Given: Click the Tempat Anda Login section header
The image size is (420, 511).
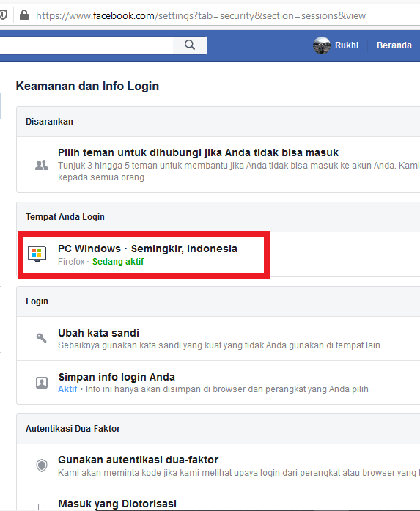Looking at the screenshot, I should 65,217.
